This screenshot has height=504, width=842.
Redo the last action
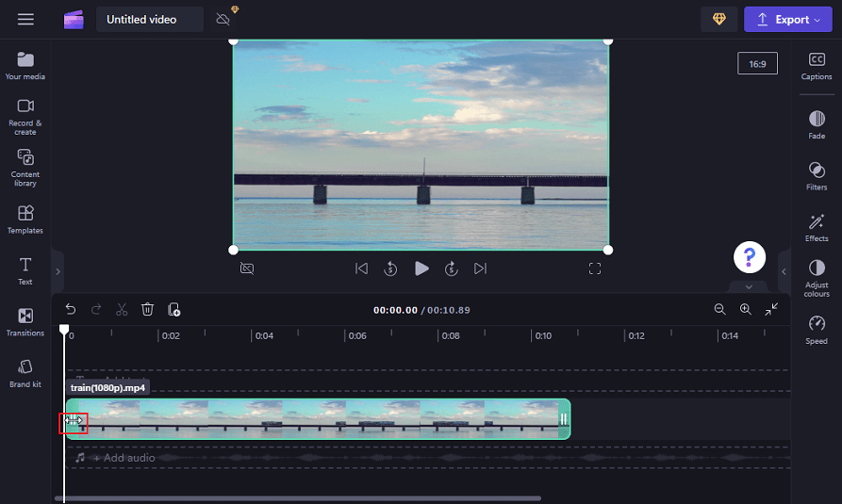tap(96, 309)
